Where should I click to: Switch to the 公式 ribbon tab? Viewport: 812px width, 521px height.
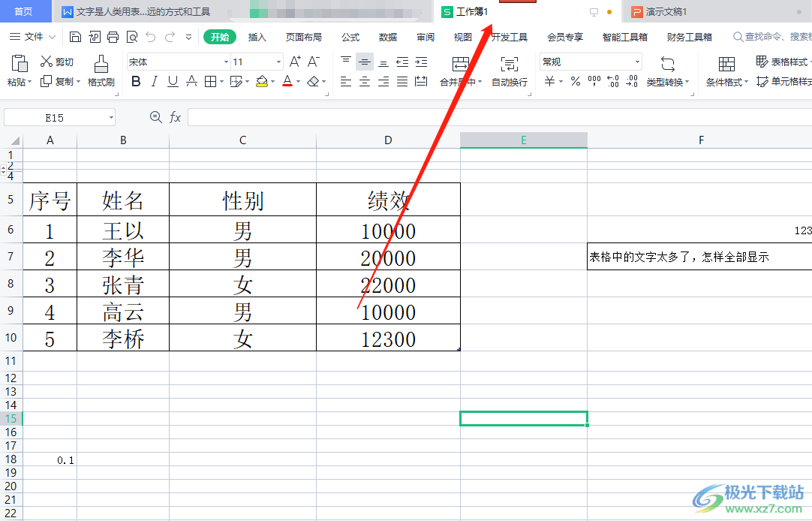(350, 37)
